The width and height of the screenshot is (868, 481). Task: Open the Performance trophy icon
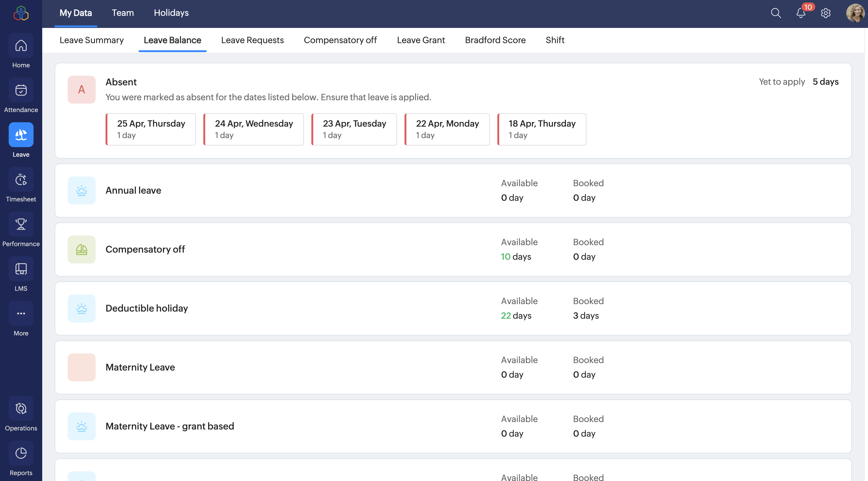[21, 224]
